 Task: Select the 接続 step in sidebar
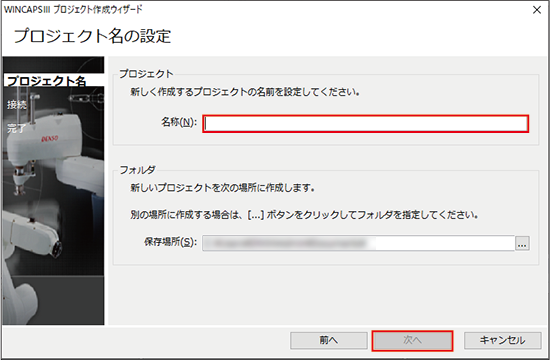pyautogui.click(x=17, y=105)
